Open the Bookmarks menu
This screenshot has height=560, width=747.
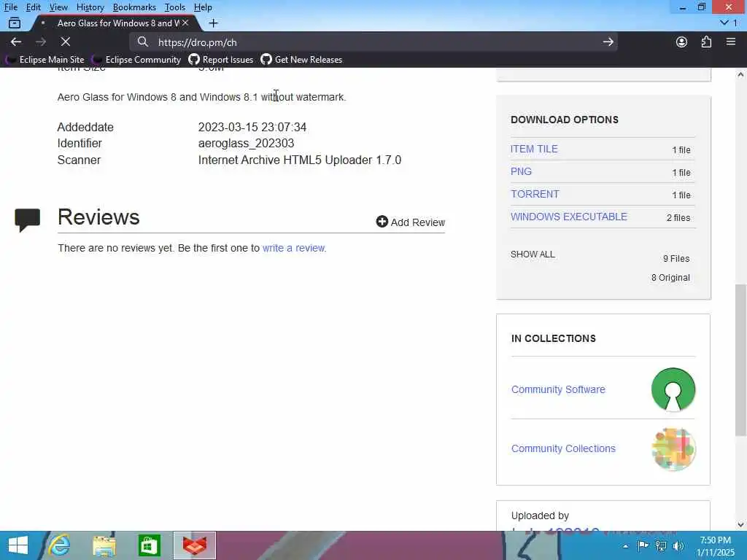pos(134,7)
